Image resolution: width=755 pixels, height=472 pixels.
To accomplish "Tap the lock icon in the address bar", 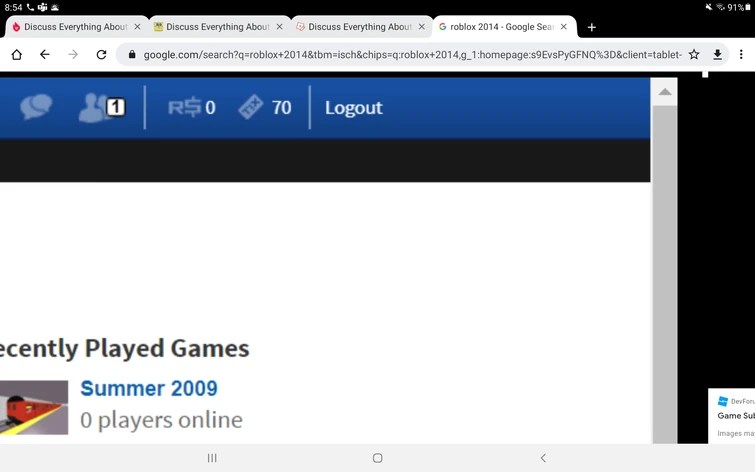I will pos(132,54).
